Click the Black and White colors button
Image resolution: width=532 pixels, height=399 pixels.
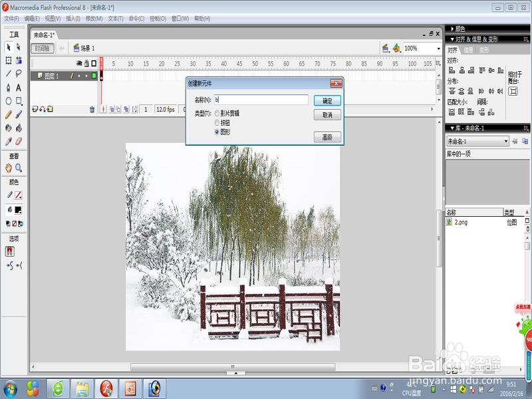[x=8, y=223]
